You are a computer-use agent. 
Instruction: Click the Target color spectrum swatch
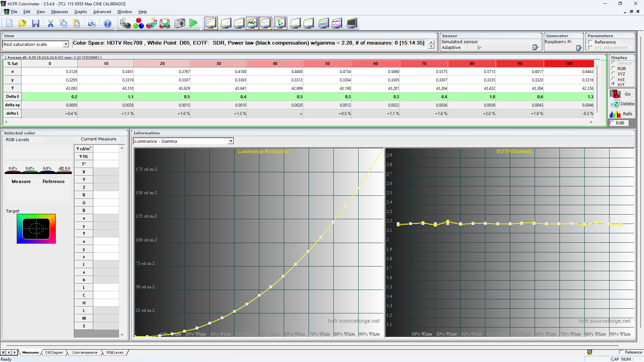36,229
